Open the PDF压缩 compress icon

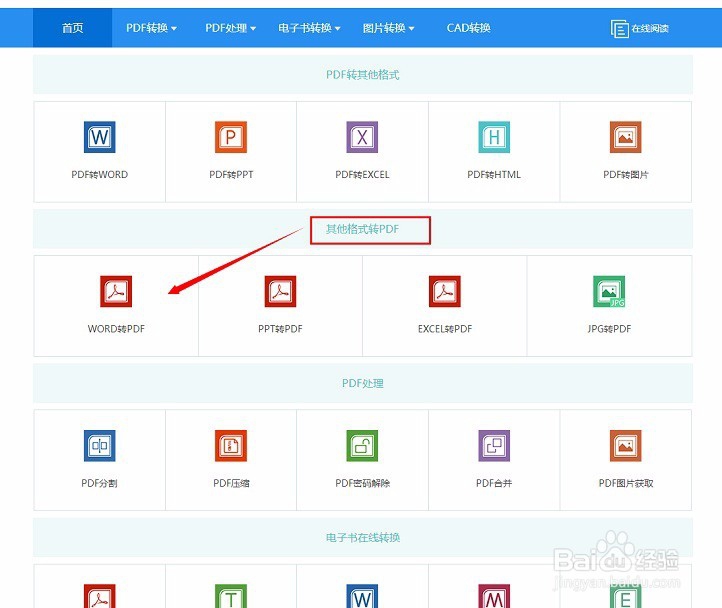click(x=231, y=445)
